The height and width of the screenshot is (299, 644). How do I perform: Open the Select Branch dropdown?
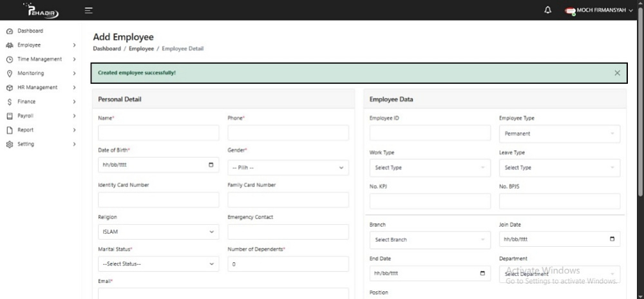[x=430, y=240]
